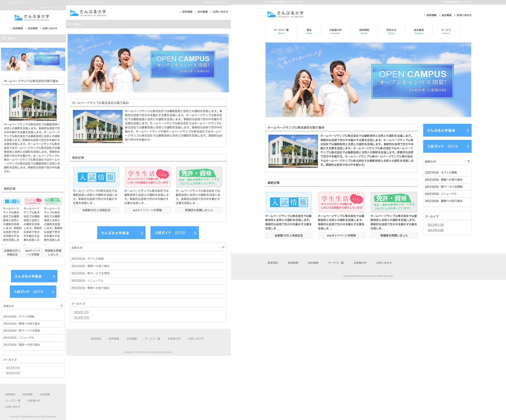
Task: Open サービス一覧 Service in the desktop navigation bar
Action: pyautogui.click(x=281, y=31)
